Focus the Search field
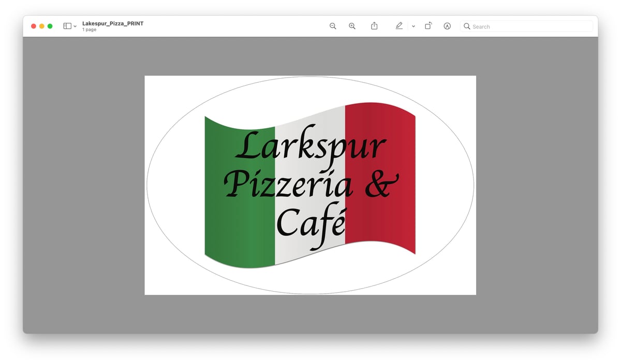Viewport: 621px width, 364px height. click(527, 26)
